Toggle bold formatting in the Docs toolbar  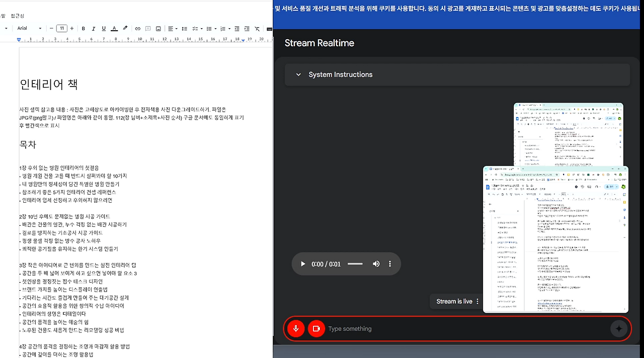point(84,29)
